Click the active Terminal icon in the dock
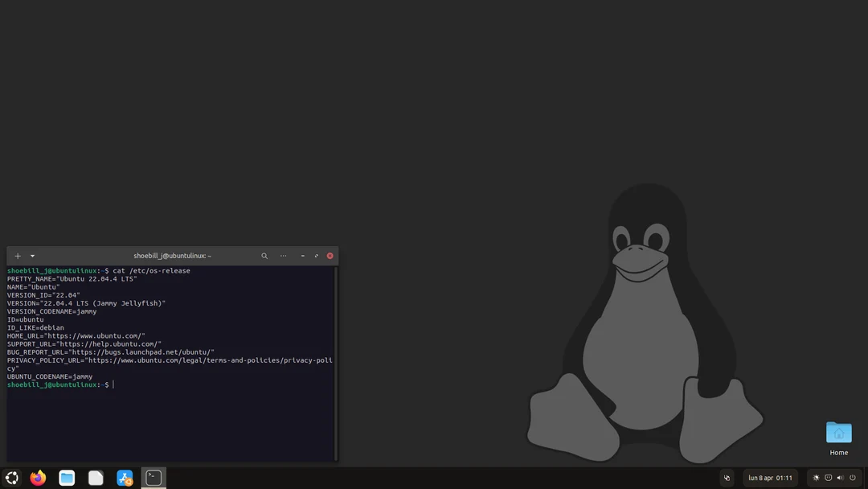This screenshot has height=489, width=868. (x=154, y=477)
